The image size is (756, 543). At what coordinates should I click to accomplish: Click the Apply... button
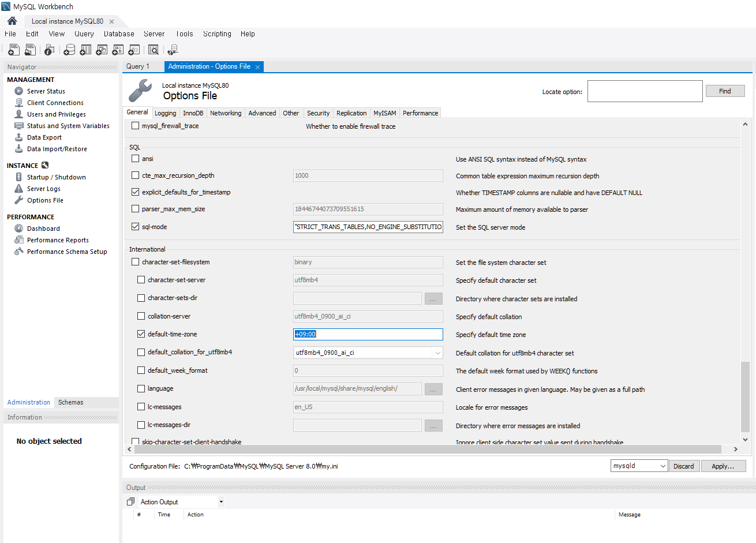click(723, 466)
